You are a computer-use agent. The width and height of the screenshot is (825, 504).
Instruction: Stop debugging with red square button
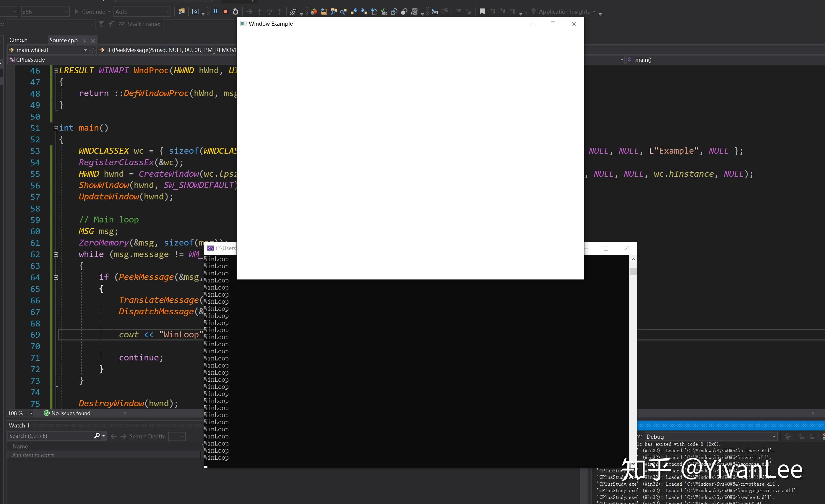(x=225, y=12)
